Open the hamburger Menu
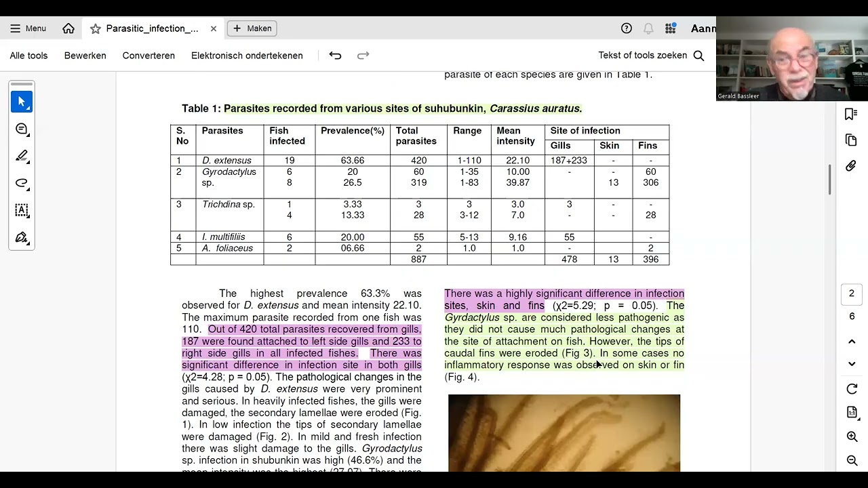 point(28,28)
